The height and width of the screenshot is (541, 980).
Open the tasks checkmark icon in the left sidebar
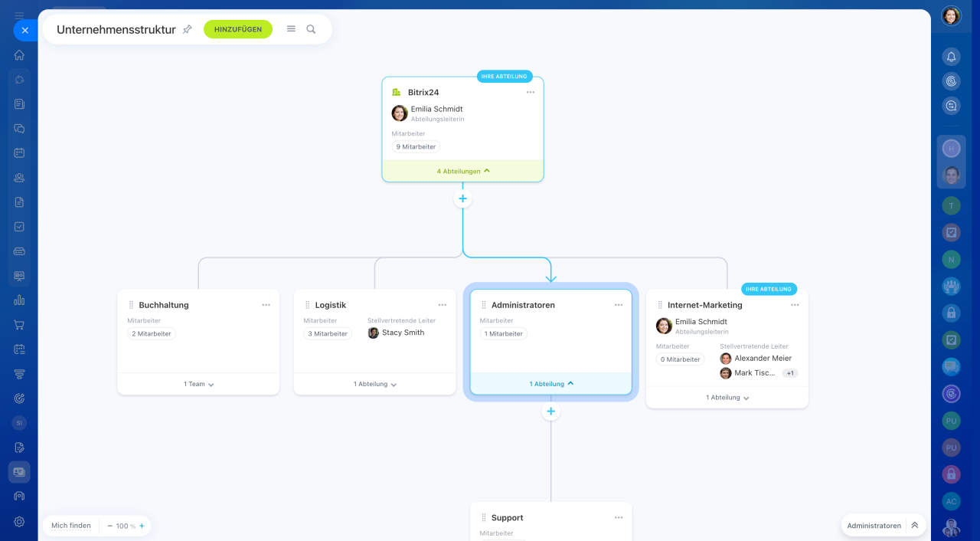pyautogui.click(x=19, y=227)
